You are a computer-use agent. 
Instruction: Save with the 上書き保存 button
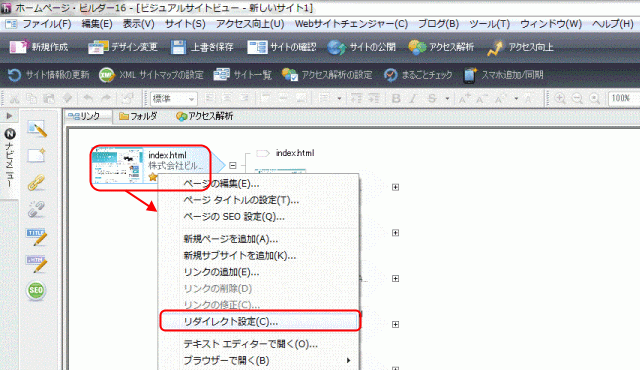(202, 47)
